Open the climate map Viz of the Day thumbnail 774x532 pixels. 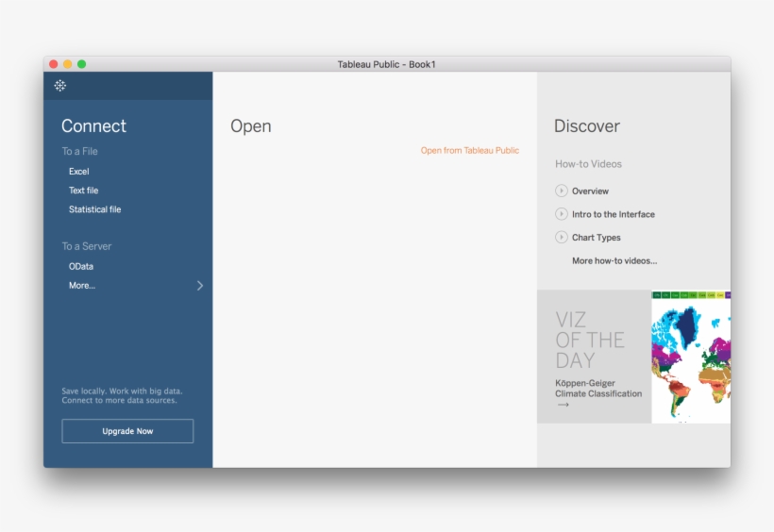pos(691,357)
